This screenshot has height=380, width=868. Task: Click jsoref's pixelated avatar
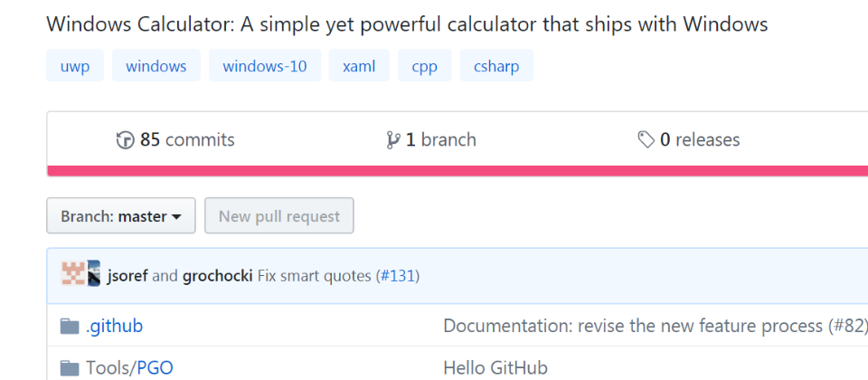73,273
